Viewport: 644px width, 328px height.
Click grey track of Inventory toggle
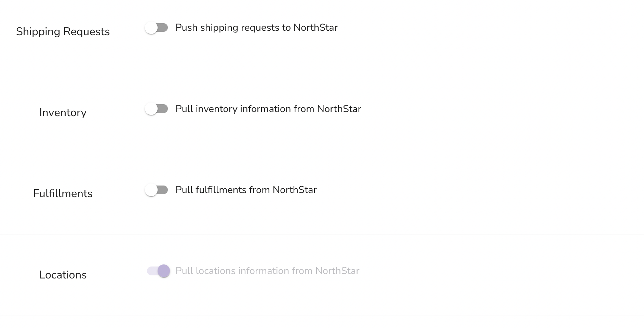(x=163, y=109)
